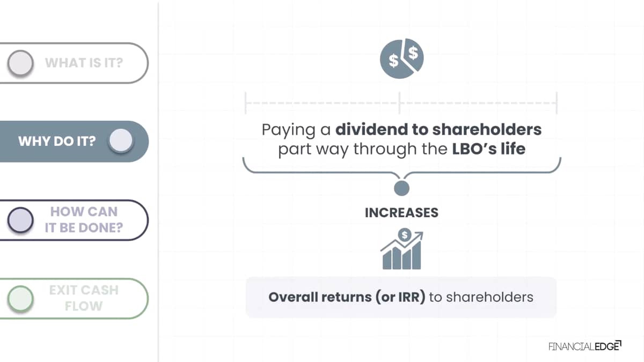Select the WHY DO IT? label
The image size is (644, 362).
(57, 142)
